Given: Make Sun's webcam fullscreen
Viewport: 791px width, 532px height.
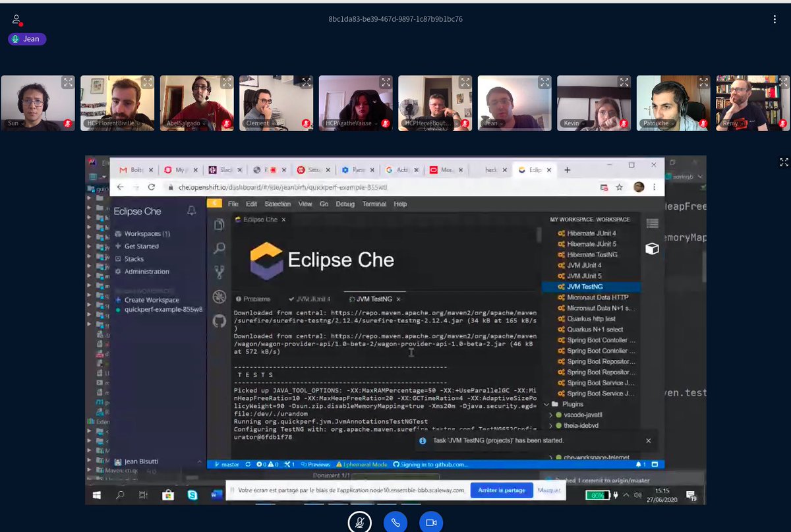Looking at the screenshot, I should pos(68,82).
